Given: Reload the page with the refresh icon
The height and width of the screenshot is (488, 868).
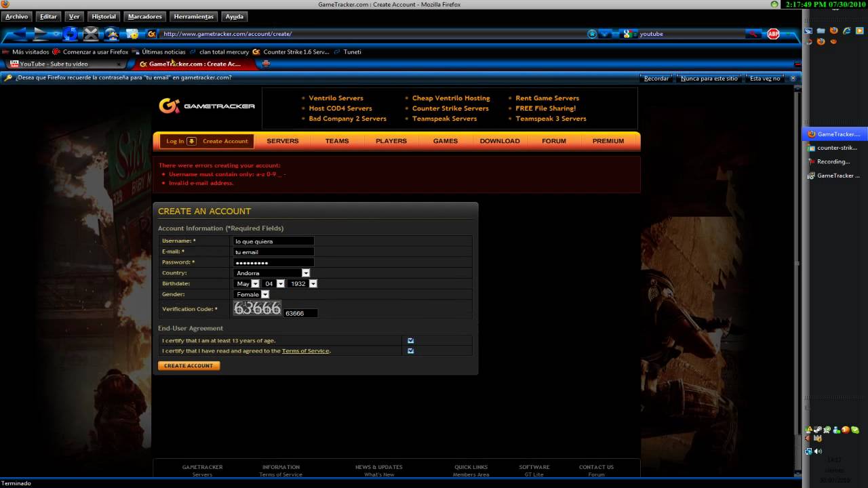Looking at the screenshot, I should pyautogui.click(x=71, y=34).
